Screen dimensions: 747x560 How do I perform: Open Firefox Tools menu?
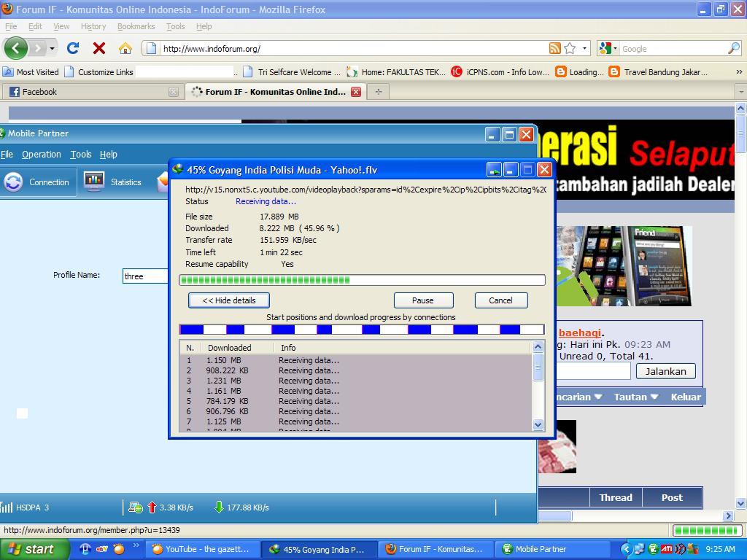click(175, 26)
